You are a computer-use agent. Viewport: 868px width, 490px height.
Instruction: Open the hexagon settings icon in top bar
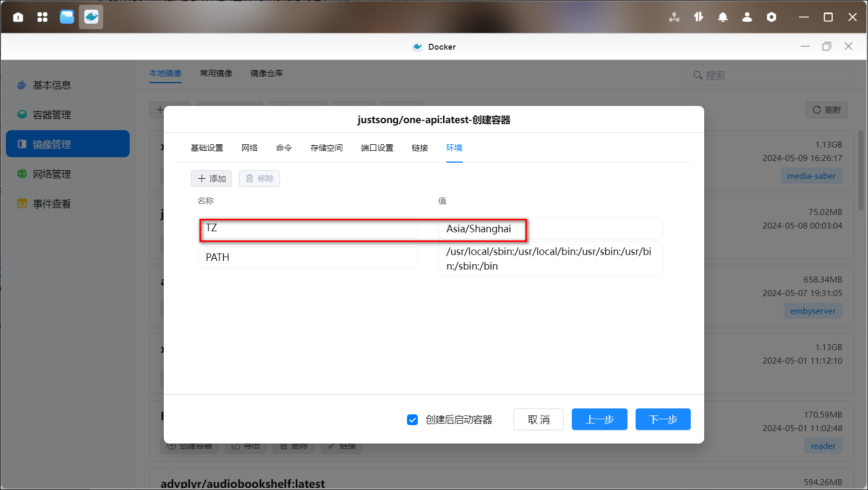[x=771, y=17]
